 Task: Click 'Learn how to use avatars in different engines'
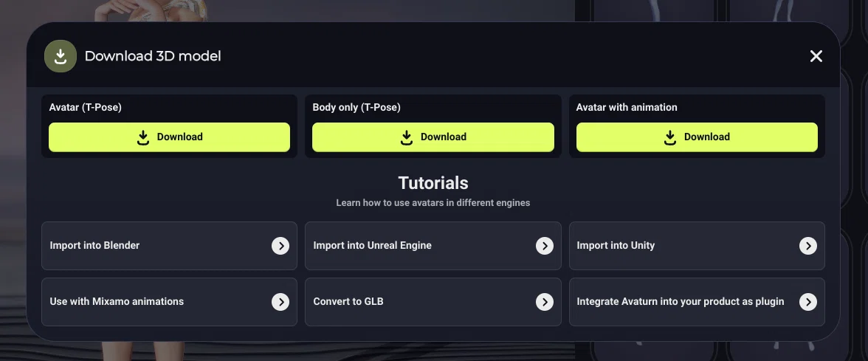[433, 202]
